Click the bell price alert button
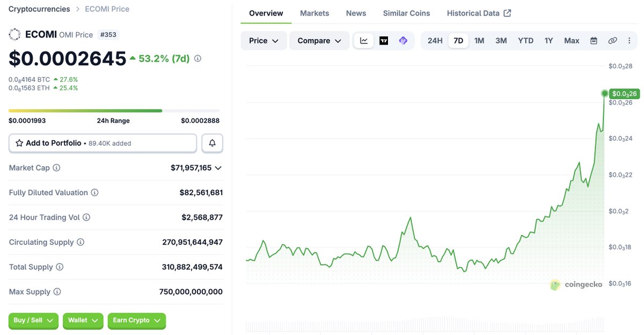This screenshot has width=644, height=335. click(212, 143)
